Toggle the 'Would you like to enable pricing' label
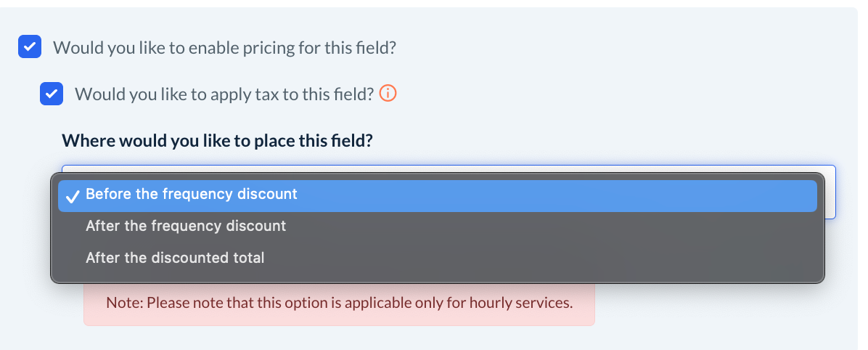 point(224,49)
